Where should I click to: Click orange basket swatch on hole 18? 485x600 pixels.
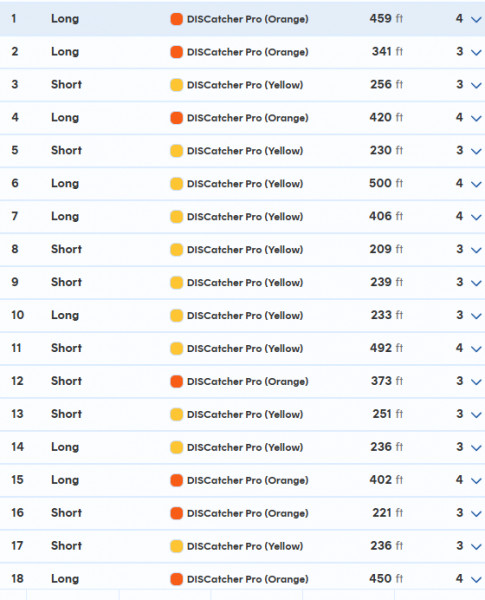click(x=176, y=579)
